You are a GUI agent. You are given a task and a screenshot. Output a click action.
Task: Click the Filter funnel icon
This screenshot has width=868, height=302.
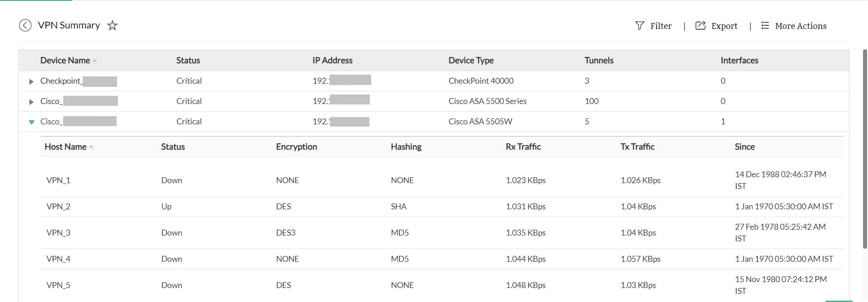click(x=639, y=26)
